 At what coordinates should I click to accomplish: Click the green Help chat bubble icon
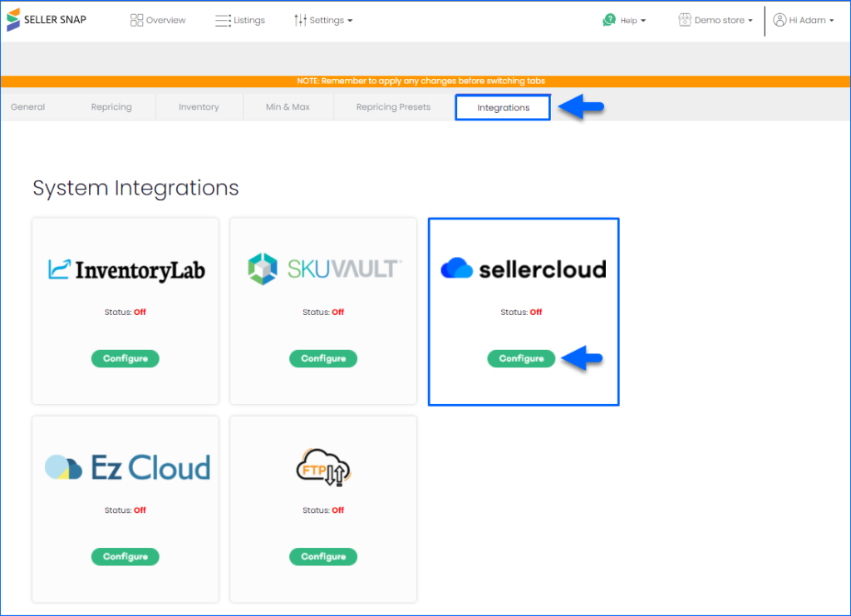608,19
